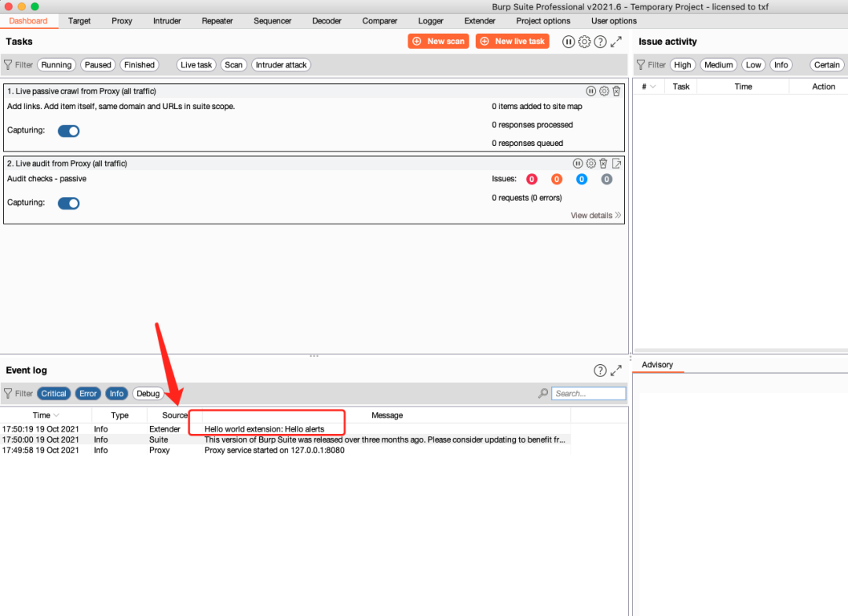Open Tasks settings gear icon
This screenshot has width=848, height=616.
coord(584,42)
